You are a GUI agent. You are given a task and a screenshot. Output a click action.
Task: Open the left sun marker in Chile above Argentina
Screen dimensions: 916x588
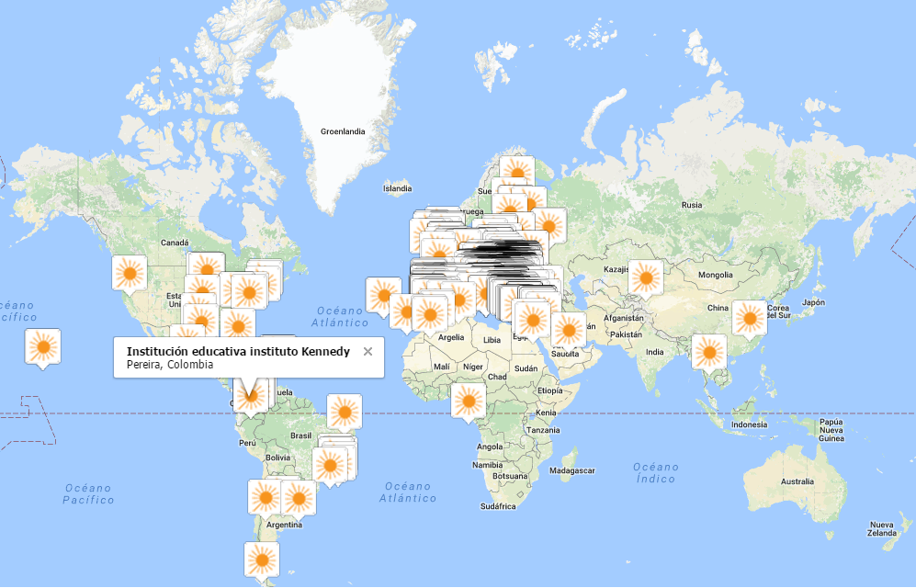(266, 498)
